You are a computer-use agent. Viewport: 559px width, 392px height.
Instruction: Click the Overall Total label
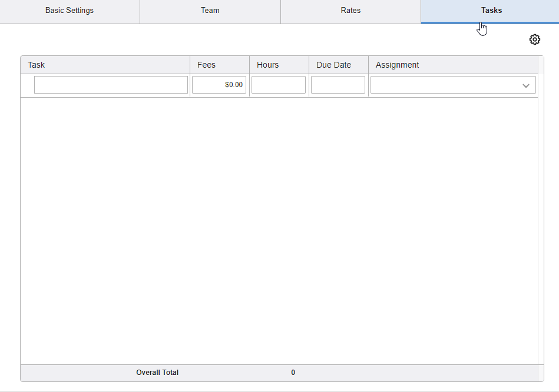[157, 372]
